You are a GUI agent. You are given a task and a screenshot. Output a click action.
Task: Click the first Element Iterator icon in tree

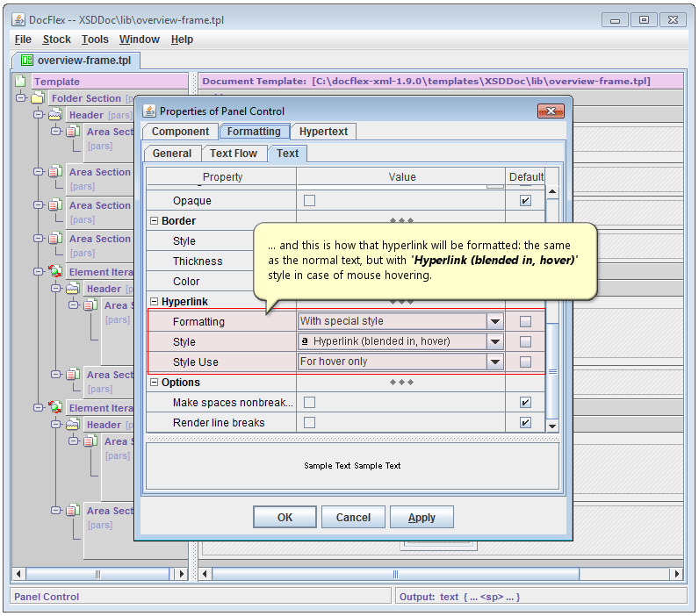tap(55, 272)
